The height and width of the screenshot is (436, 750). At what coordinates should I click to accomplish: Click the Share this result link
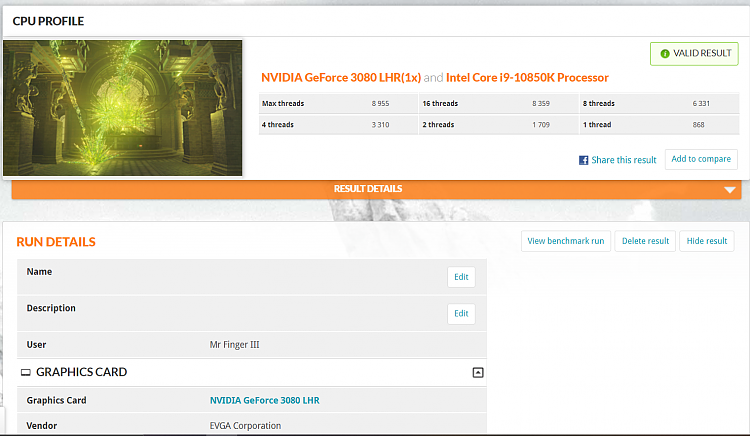[x=624, y=160]
